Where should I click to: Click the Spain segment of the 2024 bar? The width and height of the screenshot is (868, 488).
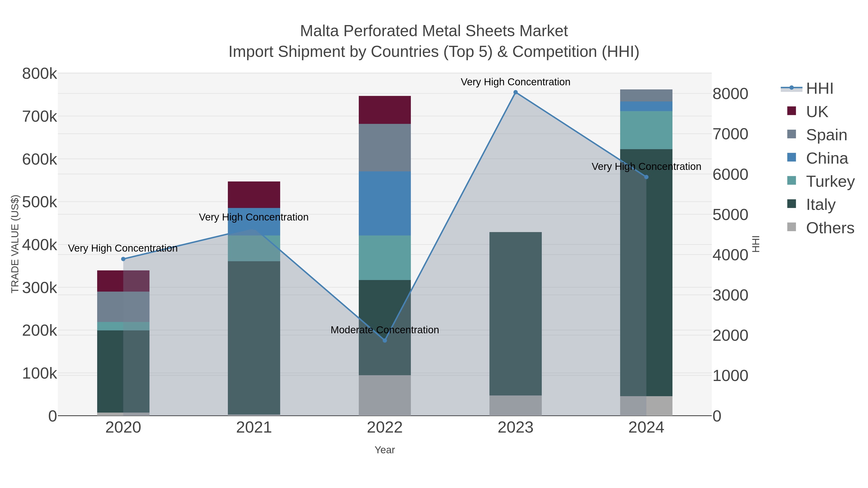point(646,95)
